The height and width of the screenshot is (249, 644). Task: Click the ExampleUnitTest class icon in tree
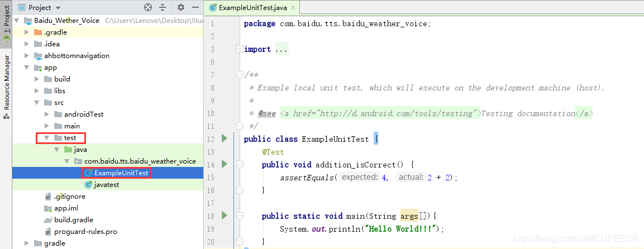pos(88,173)
